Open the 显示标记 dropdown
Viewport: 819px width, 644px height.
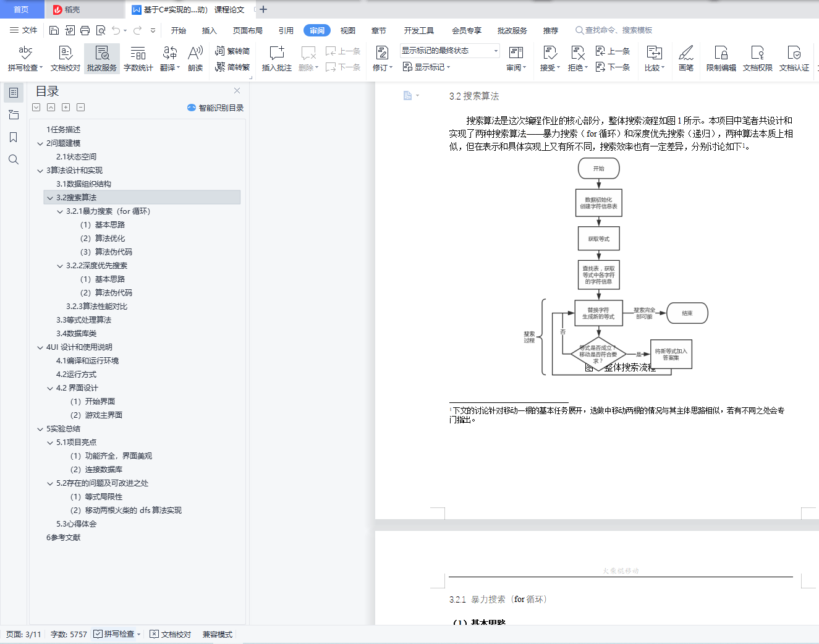[x=426, y=67]
